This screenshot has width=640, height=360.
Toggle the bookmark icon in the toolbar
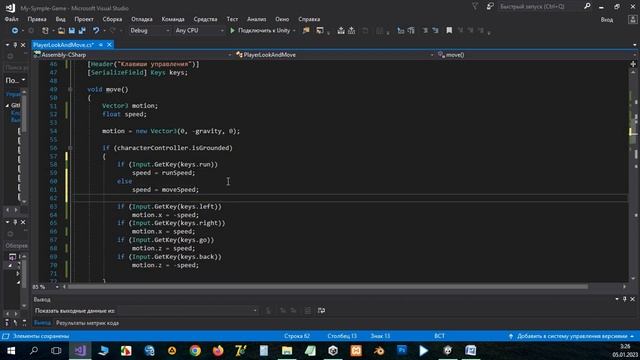(449, 31)
